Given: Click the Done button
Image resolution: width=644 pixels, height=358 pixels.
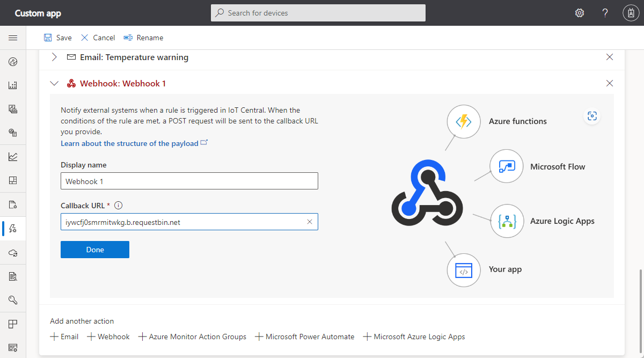Looking at the screenshot, I should (95, 250).
